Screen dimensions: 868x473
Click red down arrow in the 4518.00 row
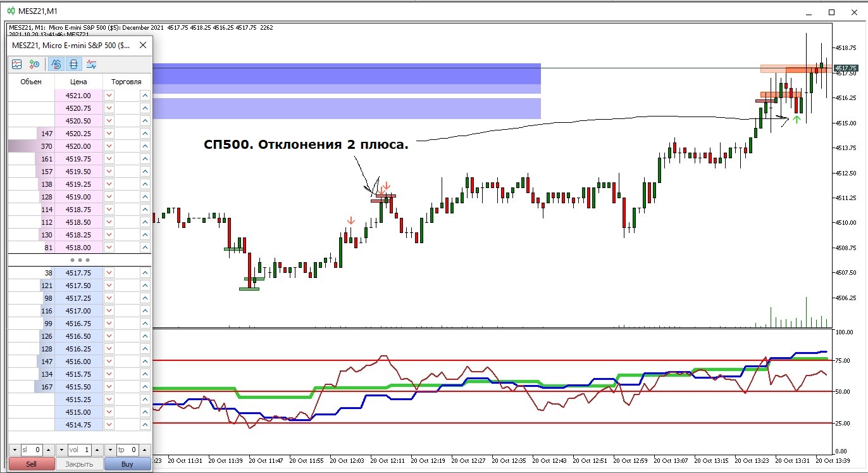click(x=109, y=248)
